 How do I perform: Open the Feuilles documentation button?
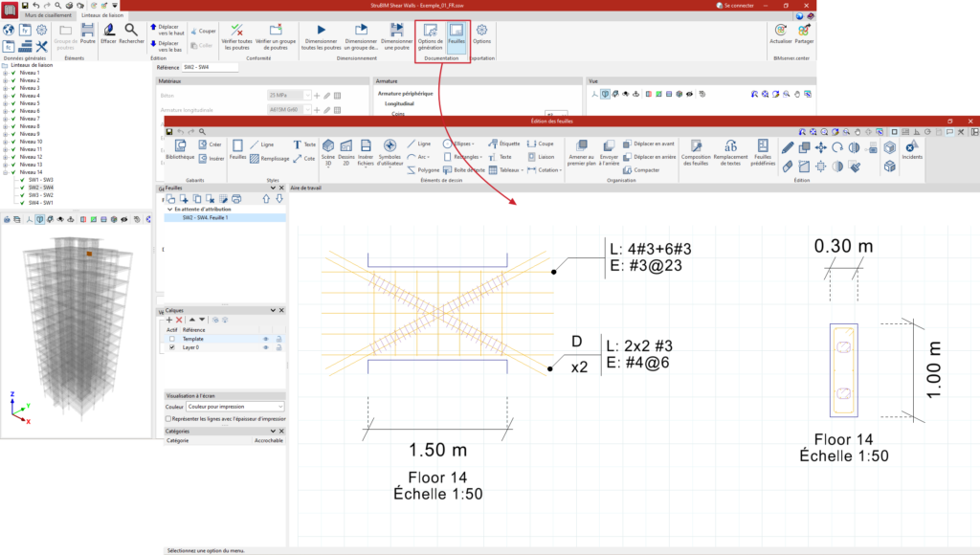click(x=457, y=36)
